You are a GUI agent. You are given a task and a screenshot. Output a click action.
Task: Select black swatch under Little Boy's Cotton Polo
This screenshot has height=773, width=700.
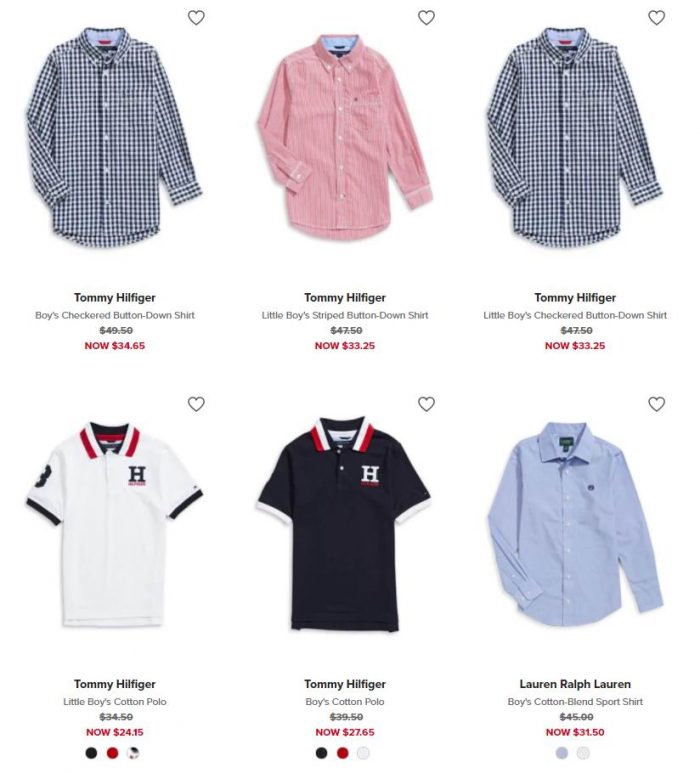click(91, 753)
